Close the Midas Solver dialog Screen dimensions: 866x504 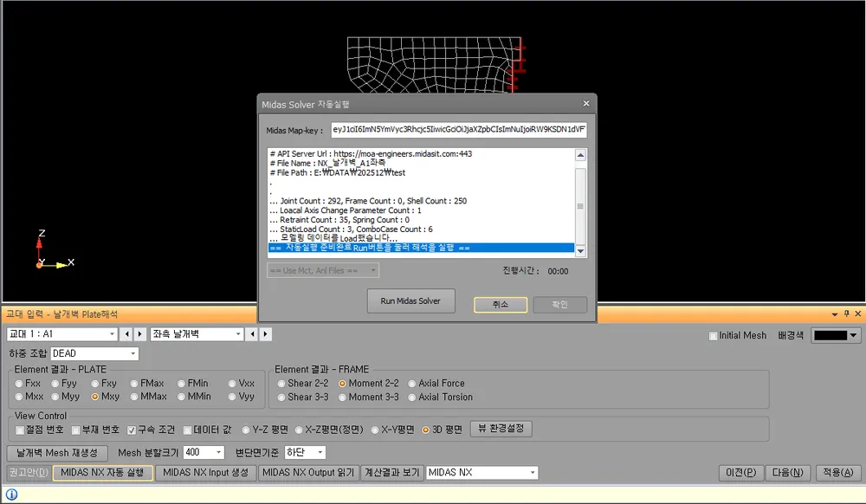coord(586,103)
